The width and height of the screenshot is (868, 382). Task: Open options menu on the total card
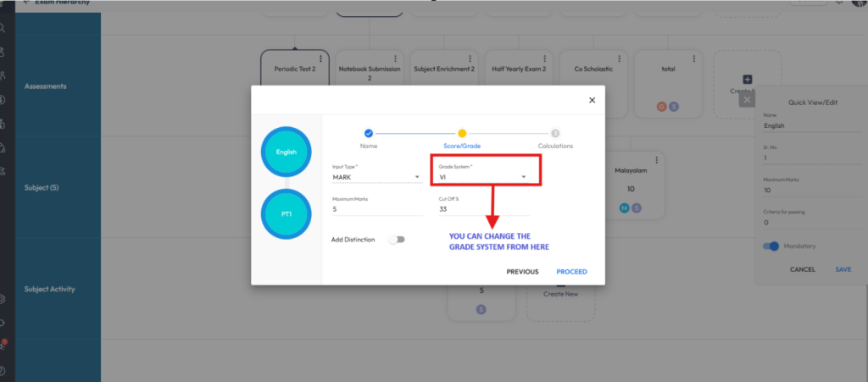tap(694, 58)
